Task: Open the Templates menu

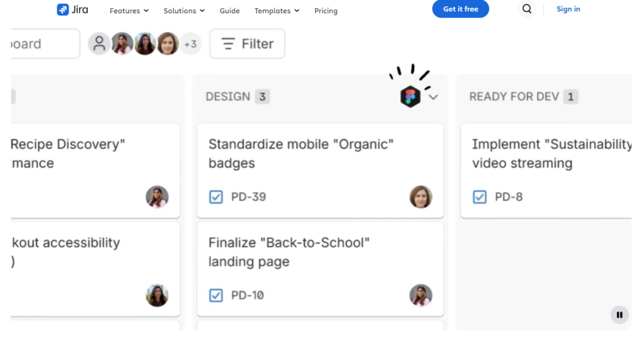Action: coord(277,11)
